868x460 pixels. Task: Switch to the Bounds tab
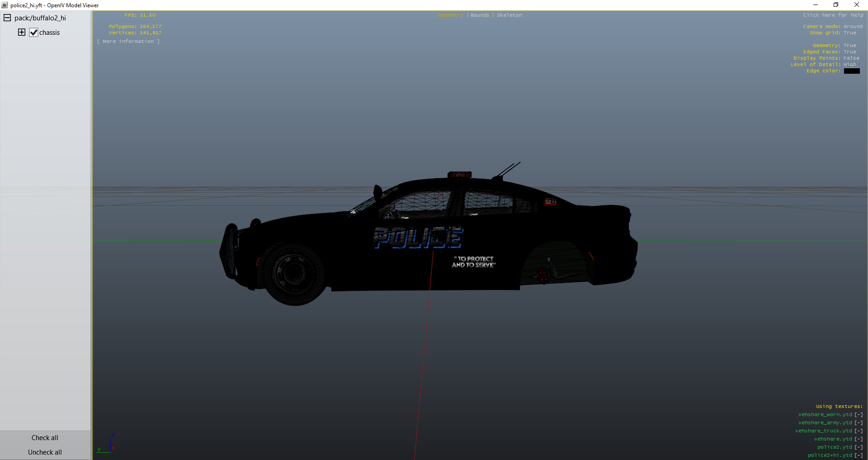[480, 15]
